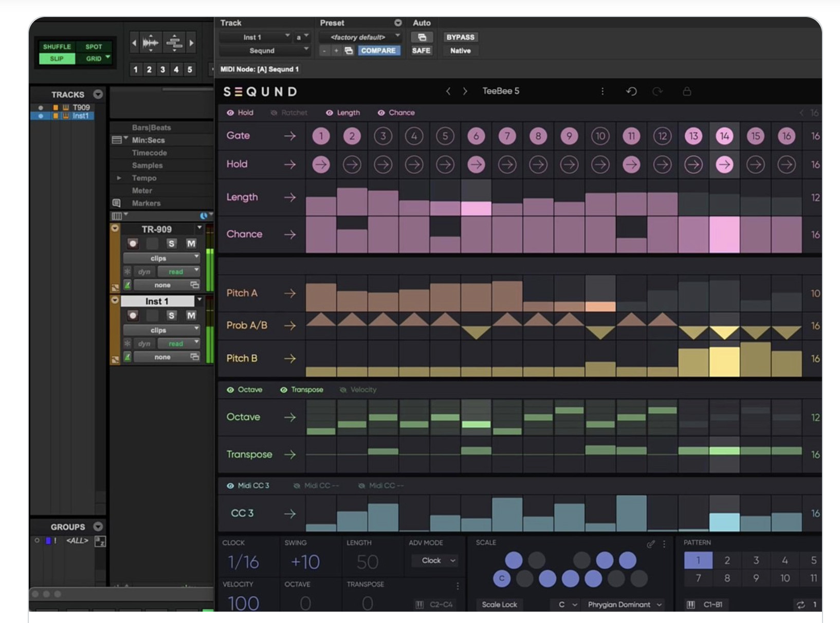Click the CC 3 row direction arrow
Screen dimensions: 840x623
[290, 513]
